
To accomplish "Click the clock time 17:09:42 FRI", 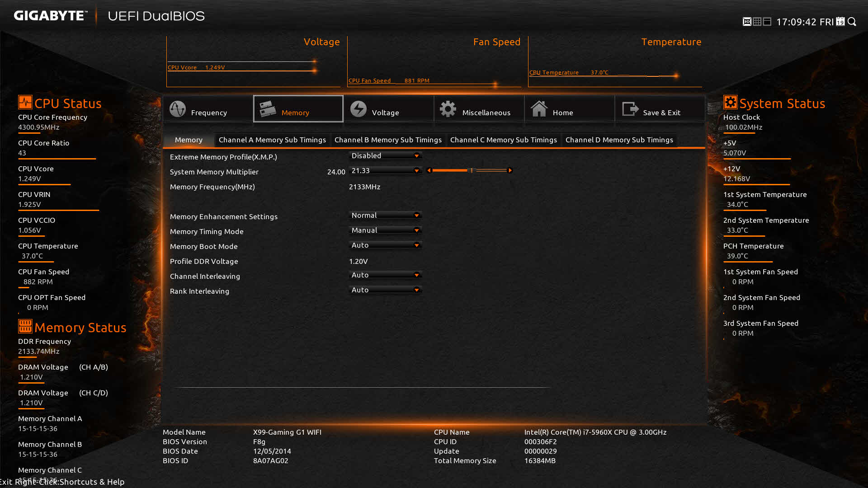I will click(805, 22).
